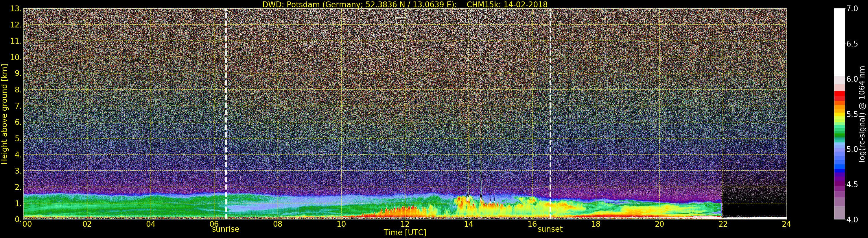Click the height axis tick '1.'
The image size is (868, 238).
pyautogui.click(x=18, y=203)
